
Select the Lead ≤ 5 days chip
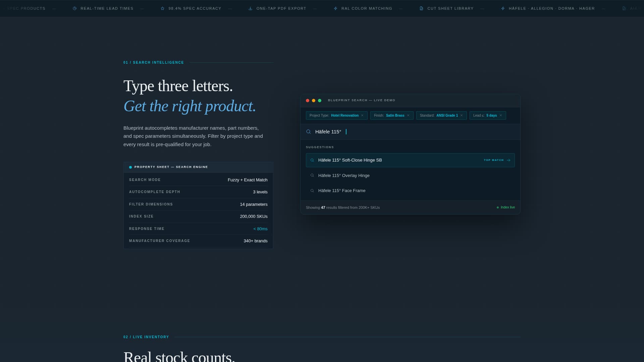pyautogui.click(x=488, y=116)
